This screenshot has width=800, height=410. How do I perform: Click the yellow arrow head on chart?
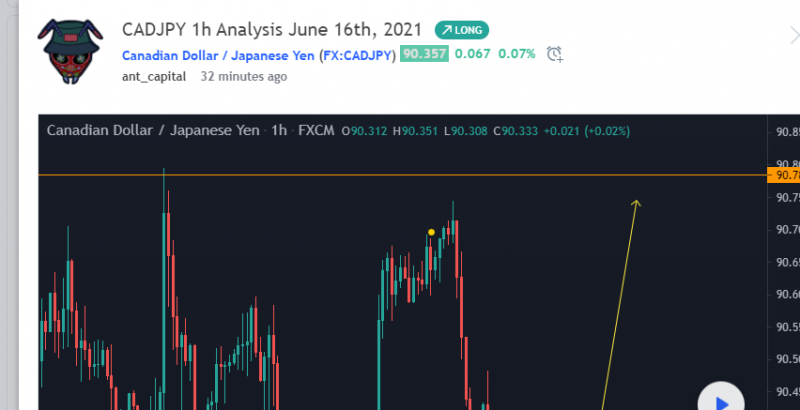pos(635,204)
